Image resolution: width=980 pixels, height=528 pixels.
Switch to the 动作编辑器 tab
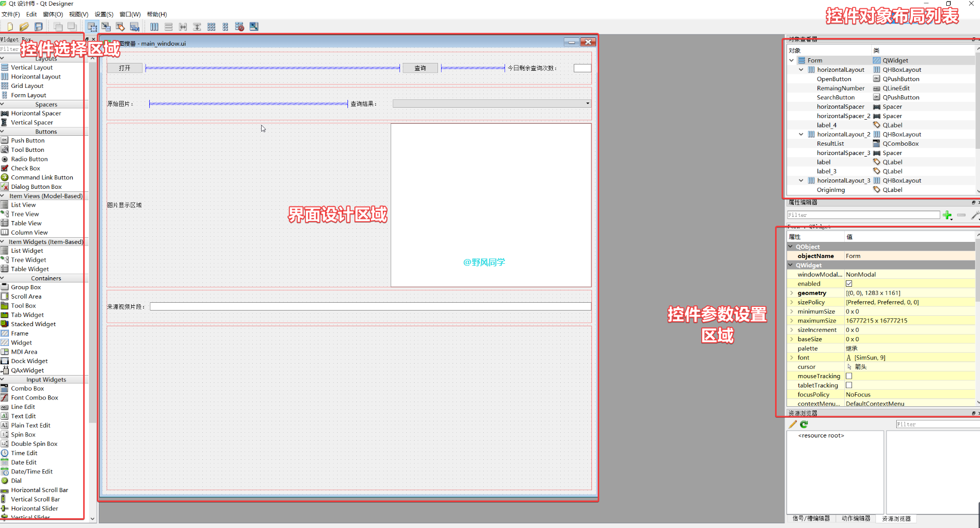pos(856,519)
